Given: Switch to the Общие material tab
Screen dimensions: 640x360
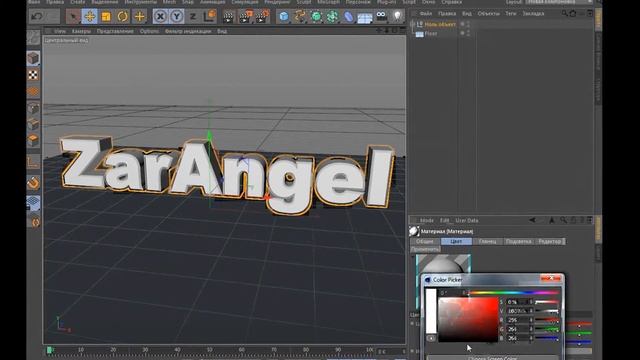Looking at the screenshot, I should pos(424,242).
